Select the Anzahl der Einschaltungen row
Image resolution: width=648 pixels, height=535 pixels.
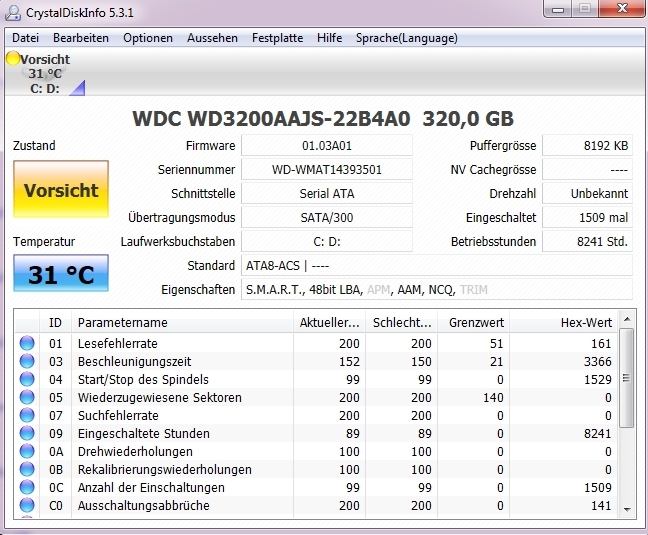pyautogui.click(x=317, y=487)
